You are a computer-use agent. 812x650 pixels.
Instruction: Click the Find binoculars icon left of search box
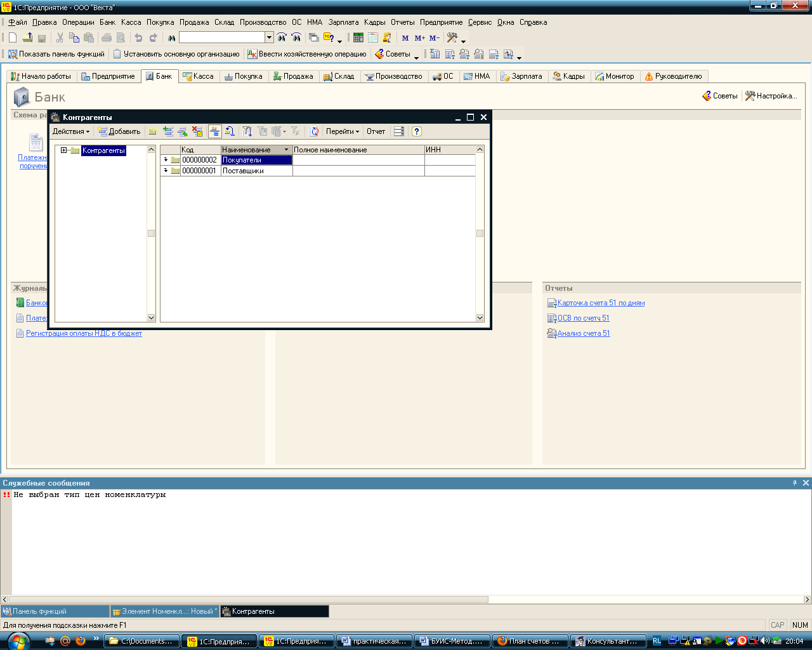[x=171, y=38]
